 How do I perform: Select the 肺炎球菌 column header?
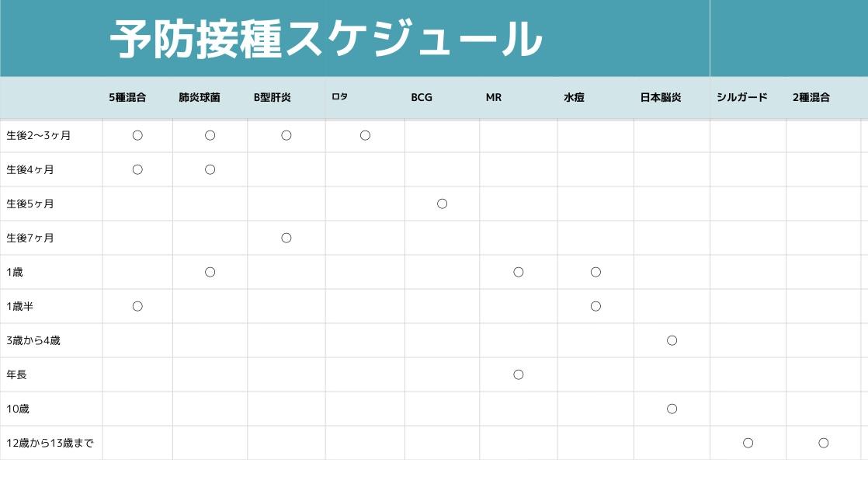coord(199,98)
